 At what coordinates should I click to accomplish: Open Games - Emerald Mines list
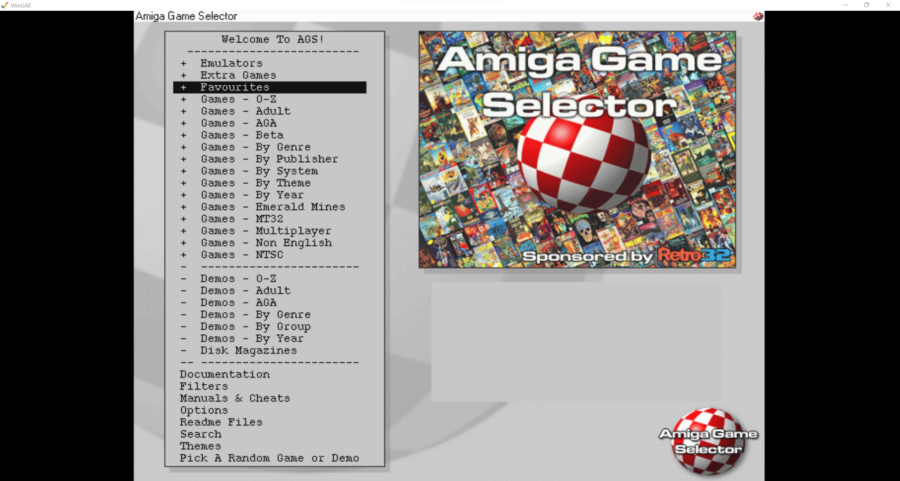click(273, 207)
